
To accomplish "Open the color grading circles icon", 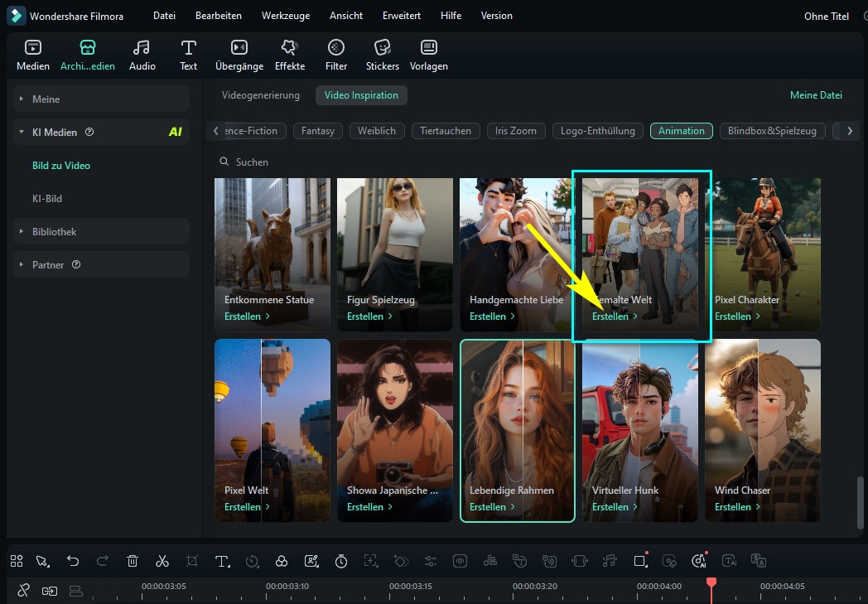I will (x=282, y=561).
